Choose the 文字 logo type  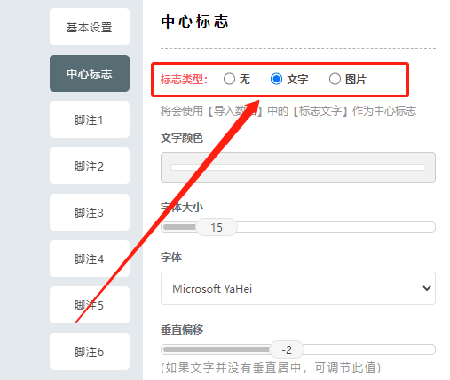click(x=276, y=79)
